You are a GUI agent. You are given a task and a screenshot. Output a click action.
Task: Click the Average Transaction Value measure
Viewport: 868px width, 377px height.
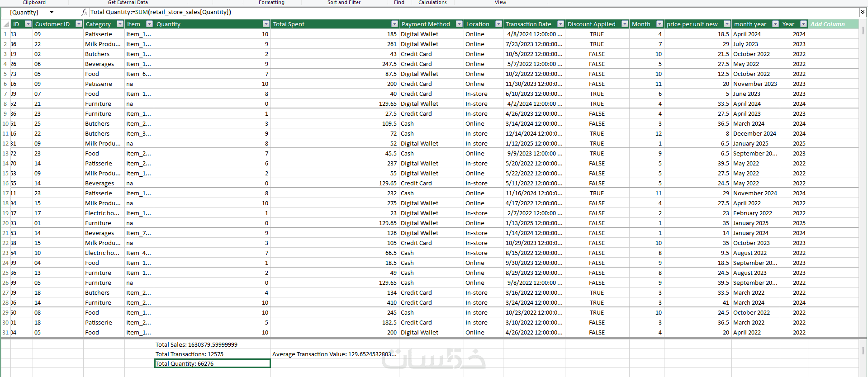(x=335, y=354)
